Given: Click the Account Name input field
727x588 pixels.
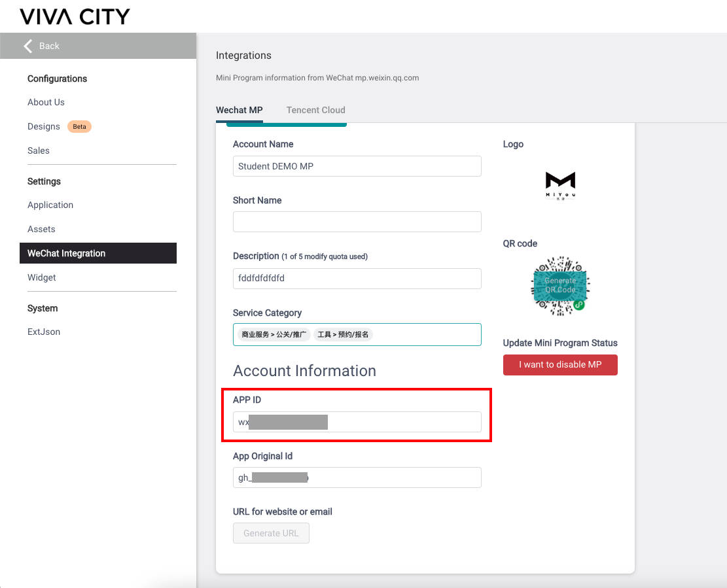Looking at the screenshot, I should 357,166.
